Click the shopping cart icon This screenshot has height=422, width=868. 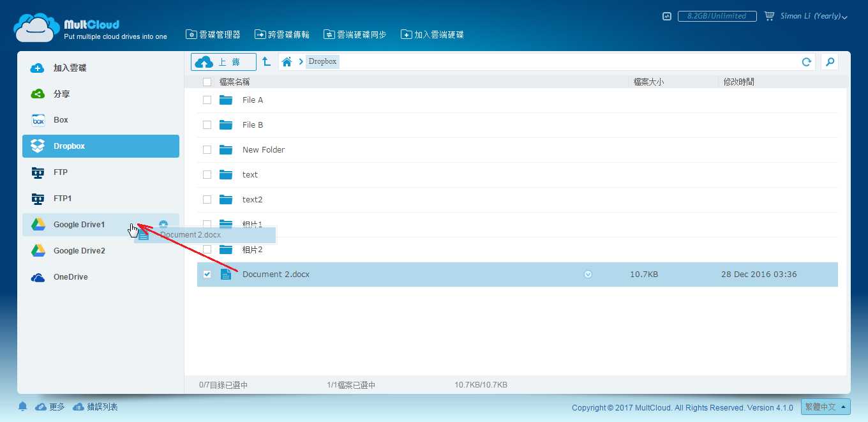pyautogui.click(x=769, y=16)
